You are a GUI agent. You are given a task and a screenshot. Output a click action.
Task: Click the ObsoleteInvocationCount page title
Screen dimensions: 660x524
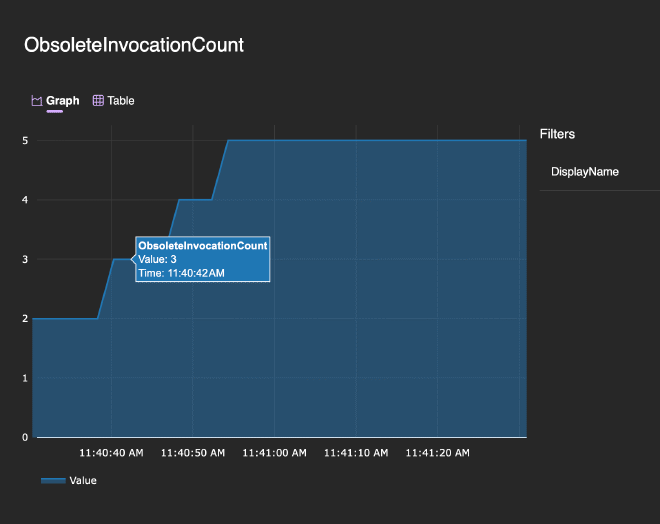point(134,45)
